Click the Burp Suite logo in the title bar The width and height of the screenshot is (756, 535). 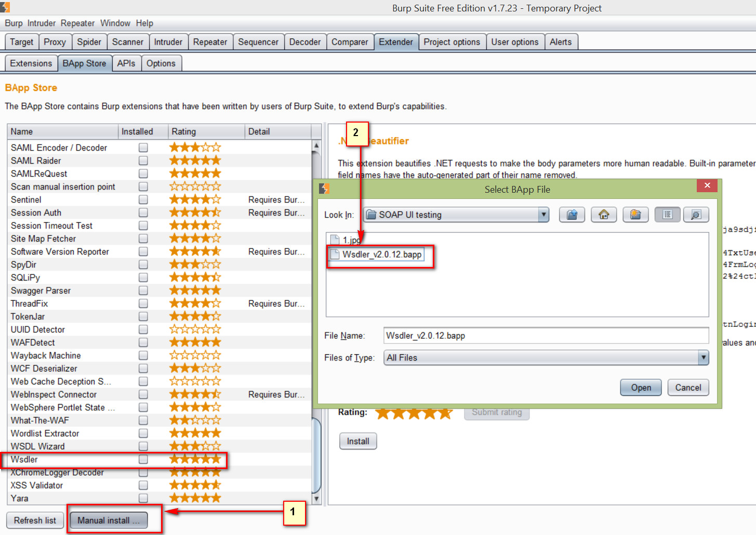point(6,8)
